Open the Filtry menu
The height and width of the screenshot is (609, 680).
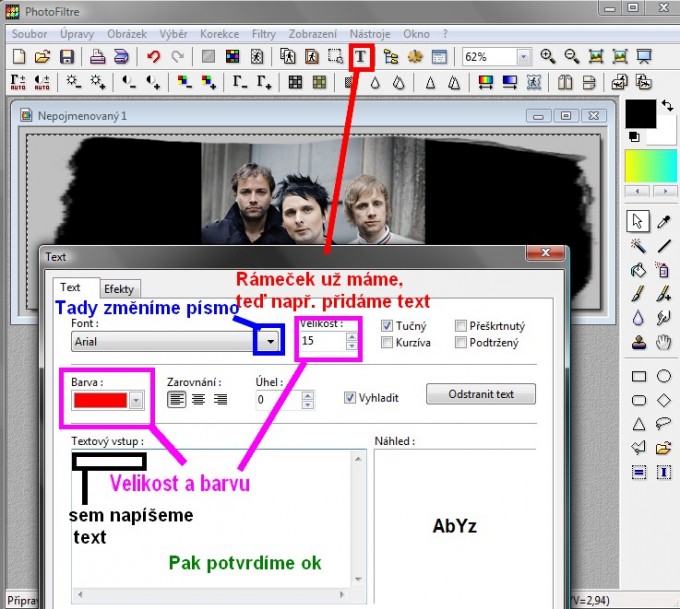(x=264, y=34)
